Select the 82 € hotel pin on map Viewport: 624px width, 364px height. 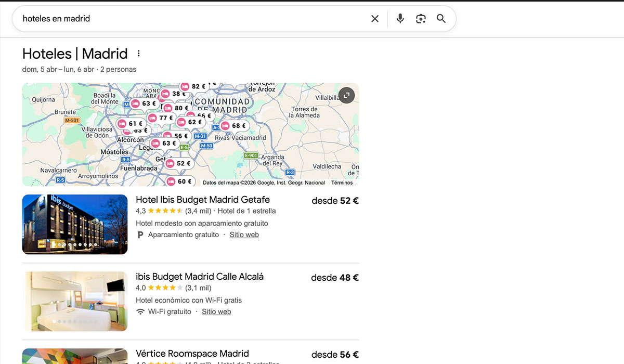pyautogui.click(x=193, y=86)
